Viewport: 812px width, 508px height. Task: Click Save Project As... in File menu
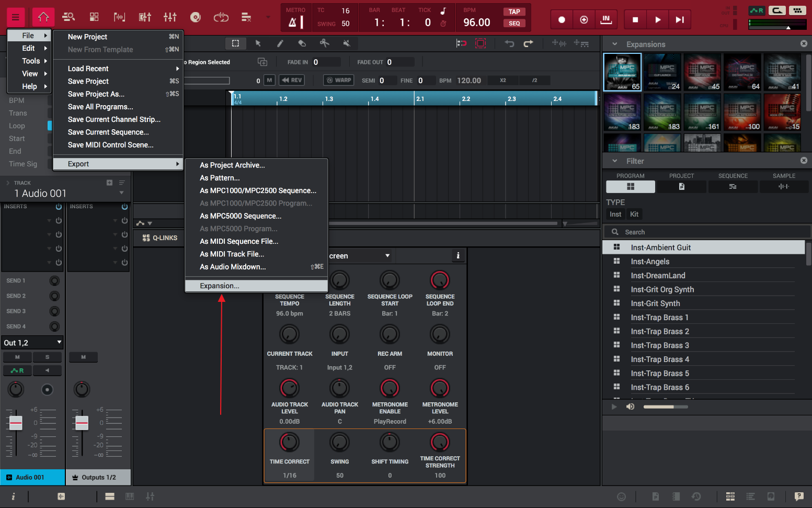pos(118,94)
